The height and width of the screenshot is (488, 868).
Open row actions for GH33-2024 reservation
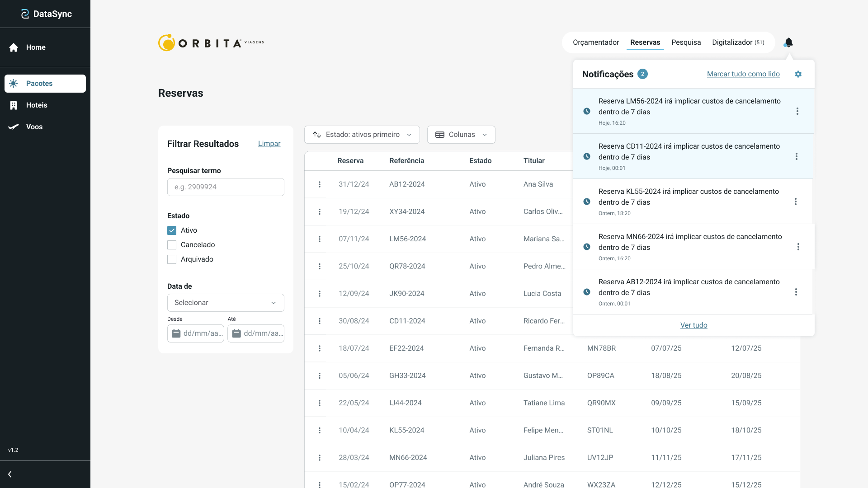point(320,376)
